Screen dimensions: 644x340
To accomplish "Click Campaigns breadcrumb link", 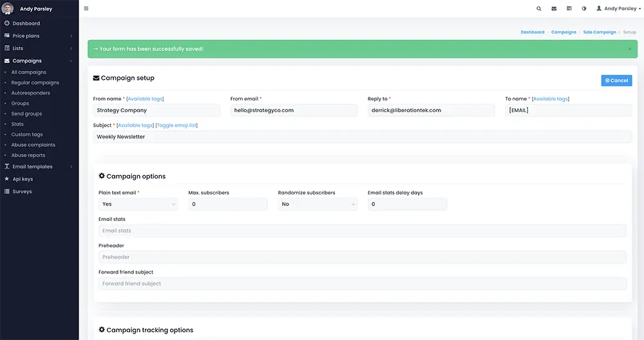I will (563, 32).
